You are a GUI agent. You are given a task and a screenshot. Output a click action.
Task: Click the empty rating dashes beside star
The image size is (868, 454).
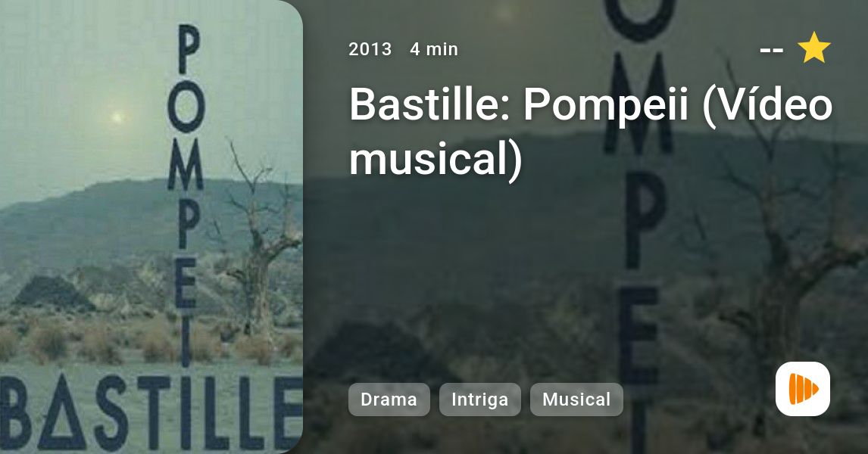click(771, 50)
